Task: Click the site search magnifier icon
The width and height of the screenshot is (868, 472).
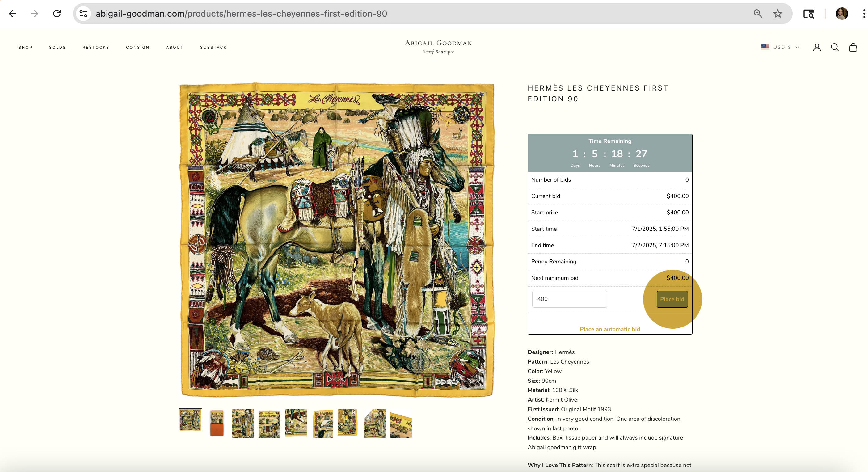Action: coord(835,48)
